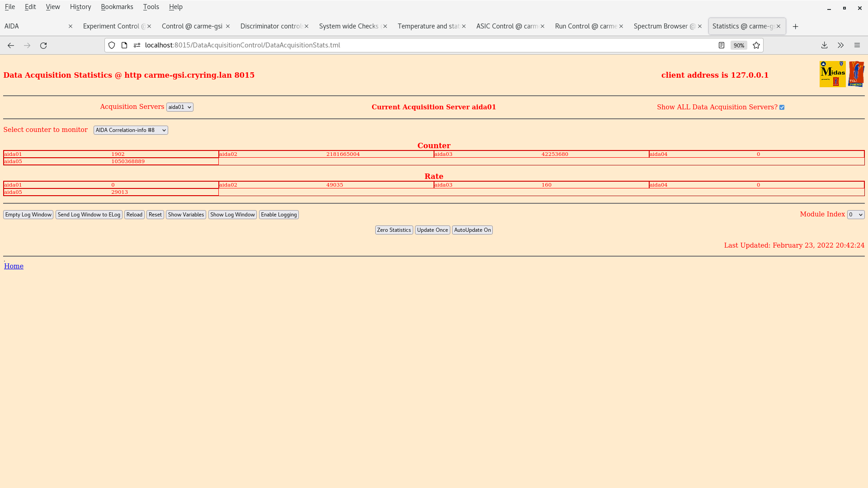Expand the AIDA Correlation-info #8 counter dropdown

pyautogui.click(x=131, y=130)
